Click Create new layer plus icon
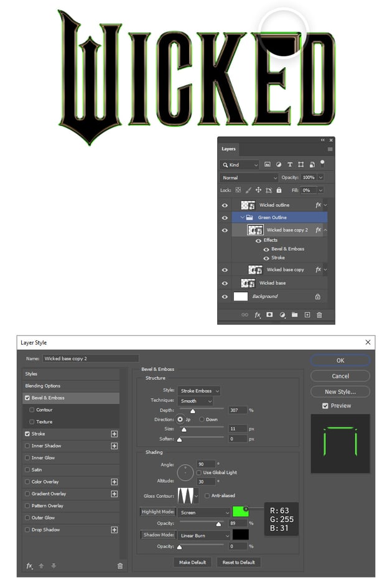 [307, 315]
